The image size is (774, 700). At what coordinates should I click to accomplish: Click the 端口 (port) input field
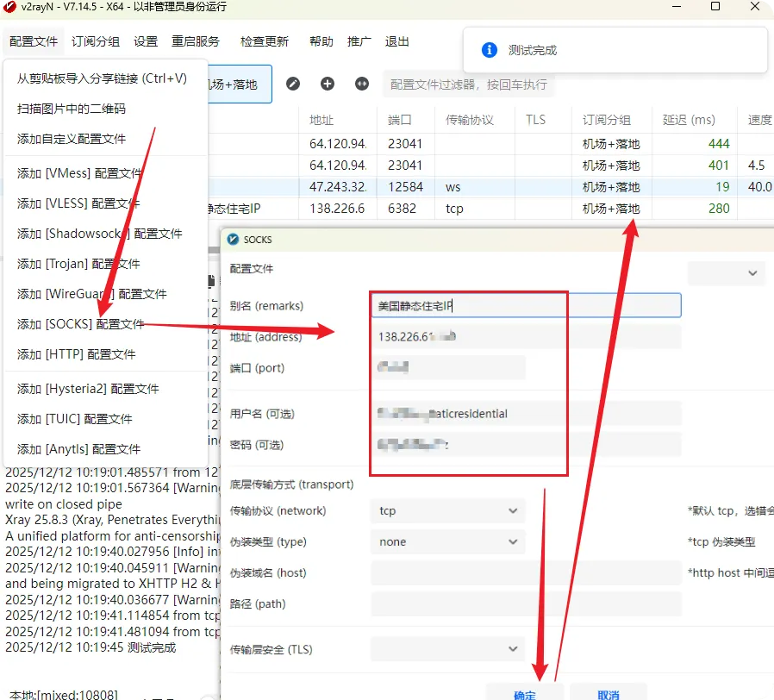pyautogui.click(x=448, y=368)
